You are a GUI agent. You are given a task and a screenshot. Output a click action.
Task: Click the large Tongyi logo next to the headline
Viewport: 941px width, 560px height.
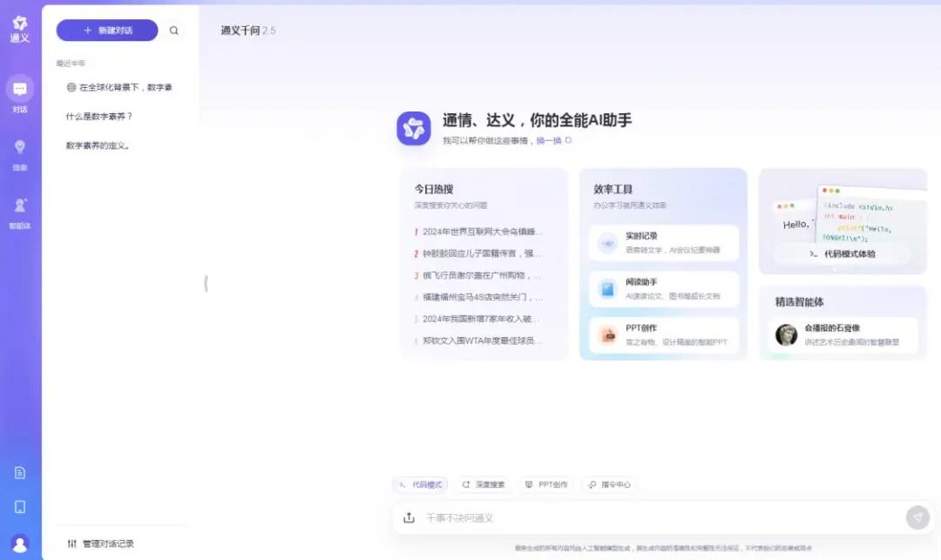pyautogui.click(x=414, y=128)
